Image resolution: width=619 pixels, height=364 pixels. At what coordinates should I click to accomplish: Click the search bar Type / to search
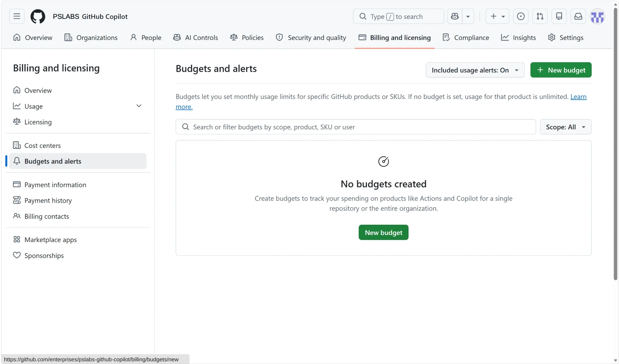coord(398,16)
